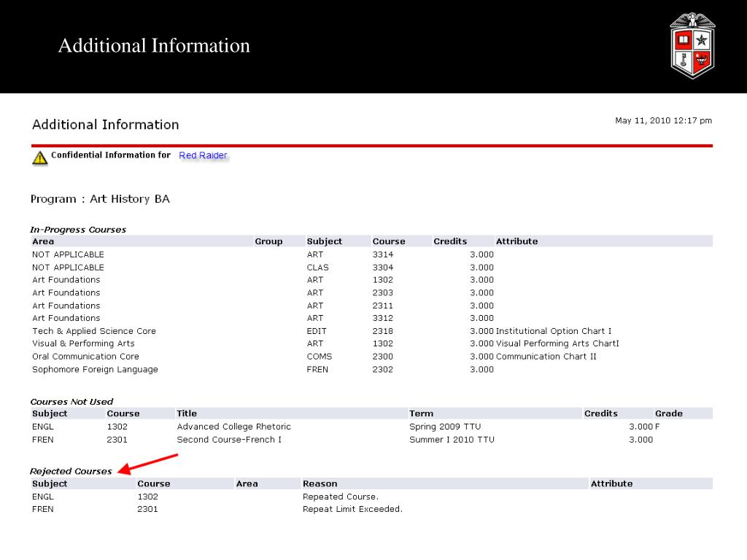Select the F grade for ENGL 1302
747x560 pixels.
pyautogui.click(x=657, y=426)
